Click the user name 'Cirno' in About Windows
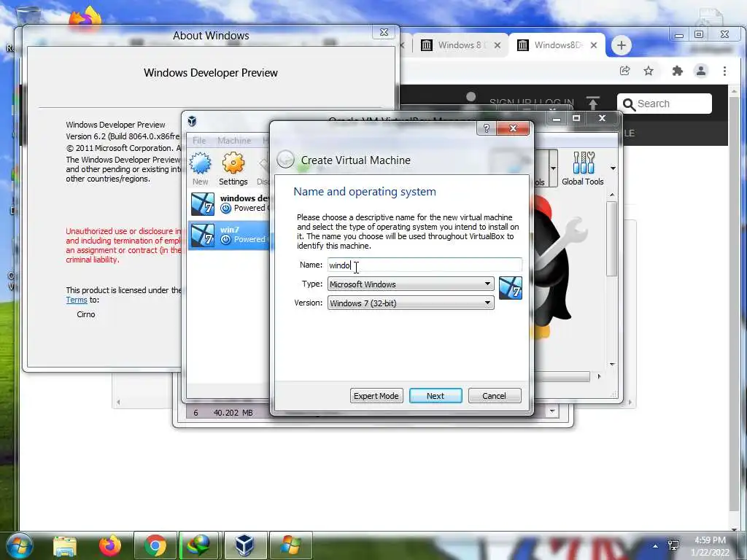Image resolution: width=747 pixels, height=560 pixels. [x=86, y=314]
